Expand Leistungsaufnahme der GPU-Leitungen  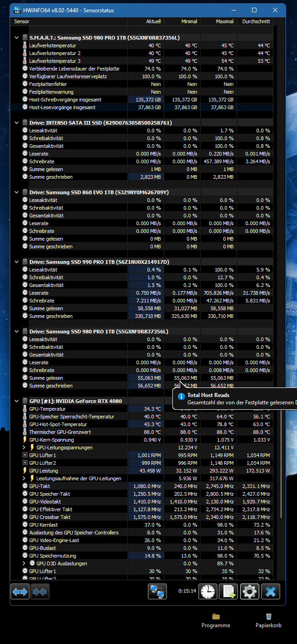click(25, 478)
